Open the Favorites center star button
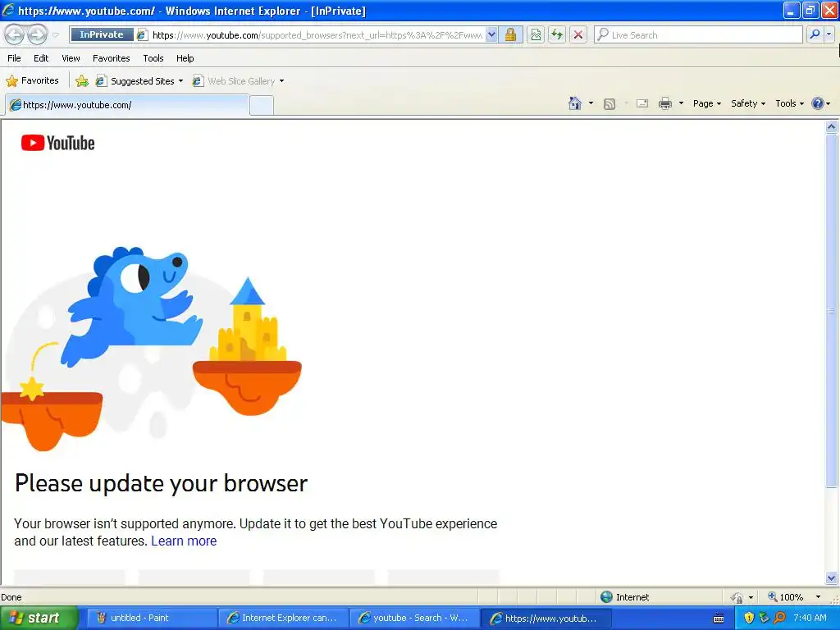840x630 pixels. click(32, 81)
